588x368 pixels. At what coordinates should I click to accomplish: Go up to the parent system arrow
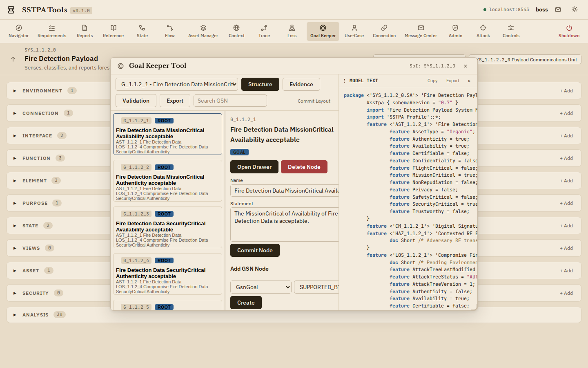pos(13,59)
